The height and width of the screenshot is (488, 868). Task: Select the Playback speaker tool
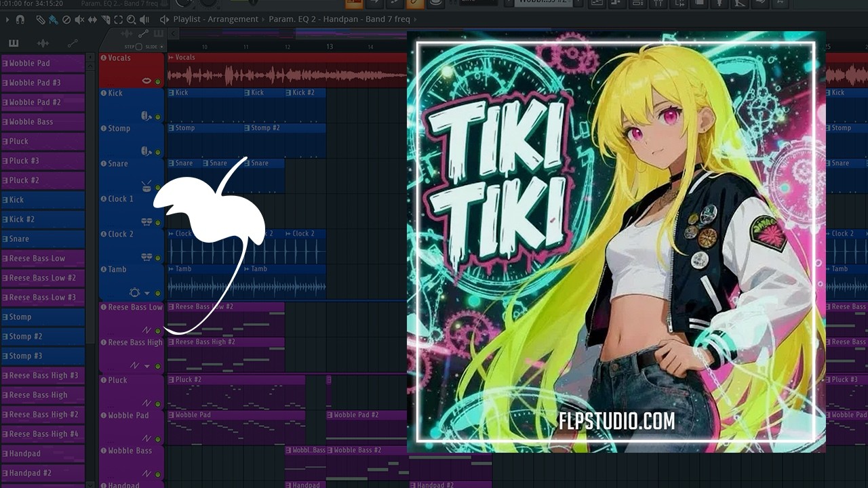tap(144, 20)
